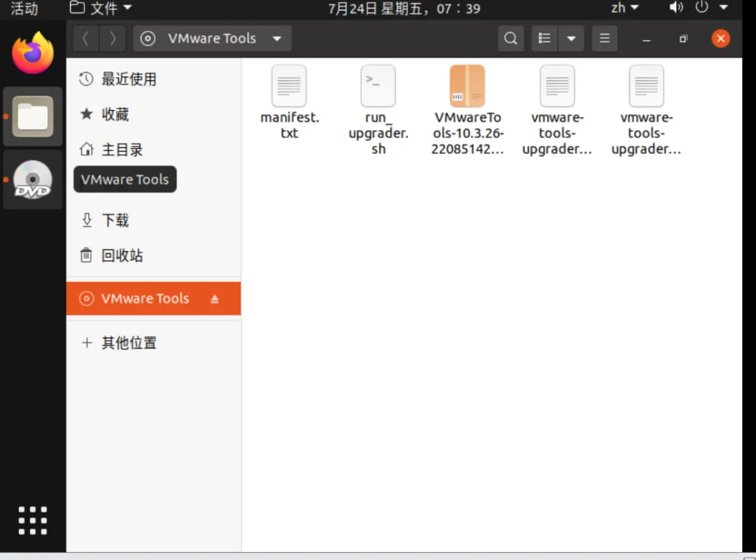
Task: Go forward with the right arrow
Action: (112, 38)
